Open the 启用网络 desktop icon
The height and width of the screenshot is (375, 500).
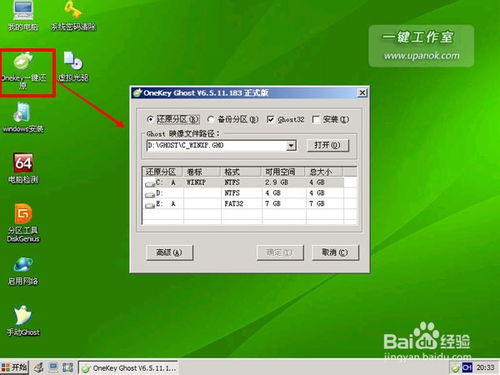click(23, 271)
